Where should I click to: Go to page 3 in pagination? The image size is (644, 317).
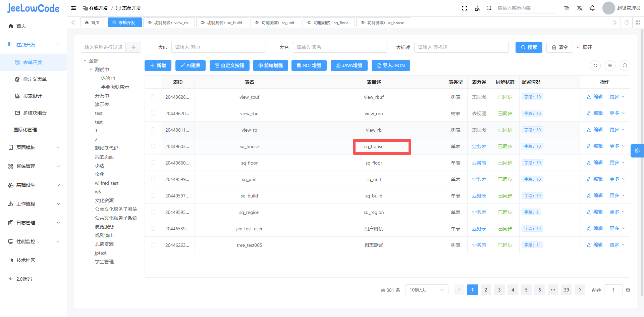(x=499, y=290)
